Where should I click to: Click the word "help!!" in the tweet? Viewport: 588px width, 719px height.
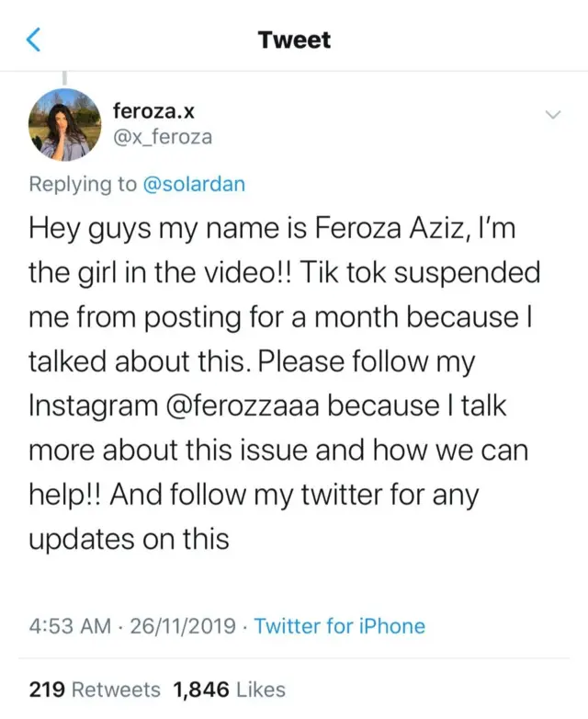click(x=67, y=496)
